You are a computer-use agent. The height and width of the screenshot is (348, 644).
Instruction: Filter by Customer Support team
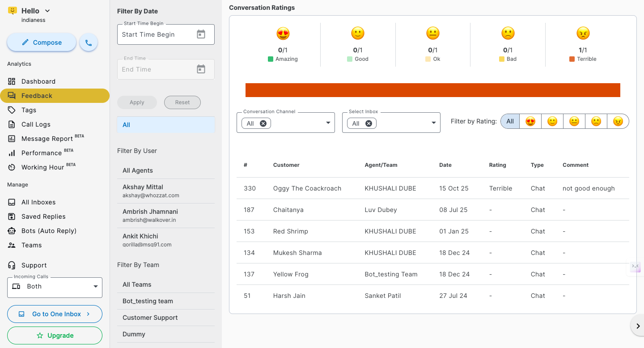coord(166,318)
